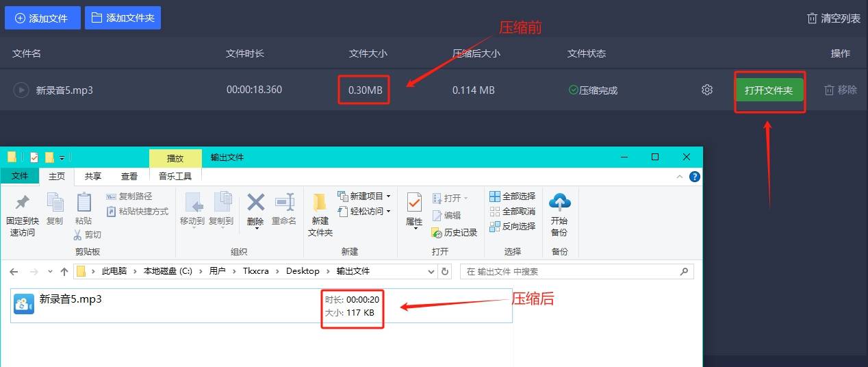Collapse the ribbon with the chevron

680,177
